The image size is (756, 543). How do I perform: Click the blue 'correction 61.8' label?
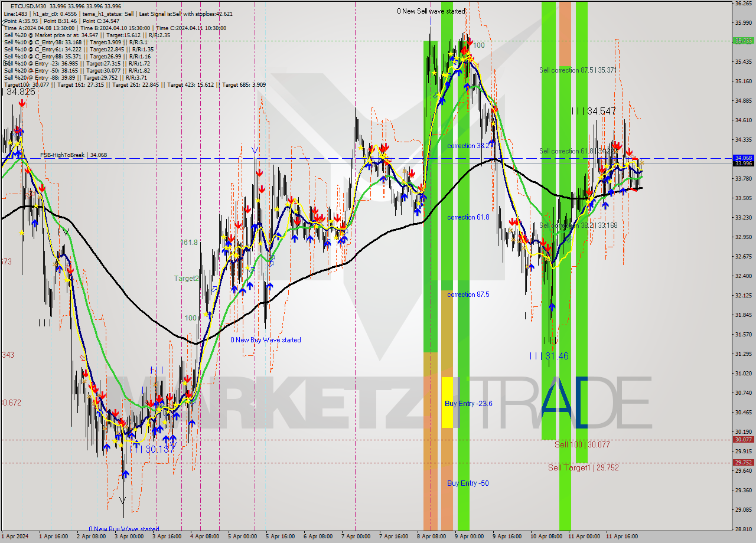[468, 217]
